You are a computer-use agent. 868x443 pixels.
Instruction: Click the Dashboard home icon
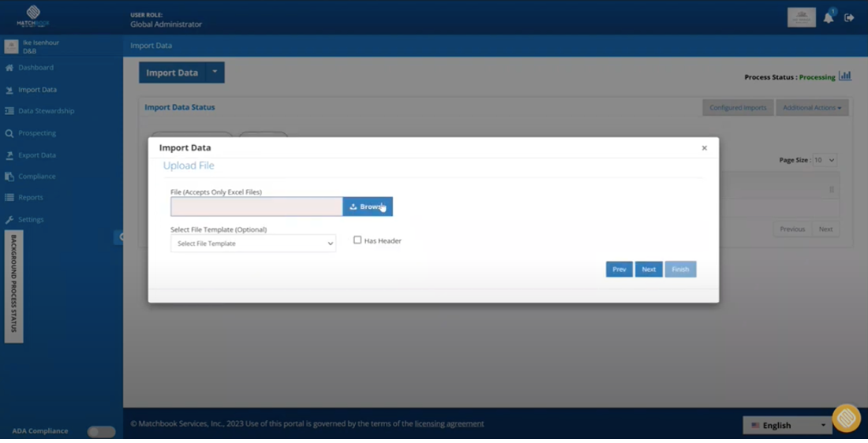pos(9,68)
